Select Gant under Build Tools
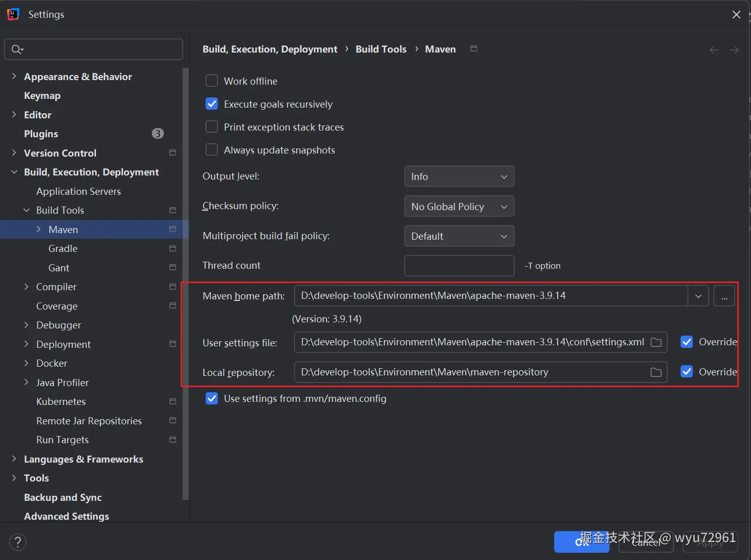 [59, 268]
